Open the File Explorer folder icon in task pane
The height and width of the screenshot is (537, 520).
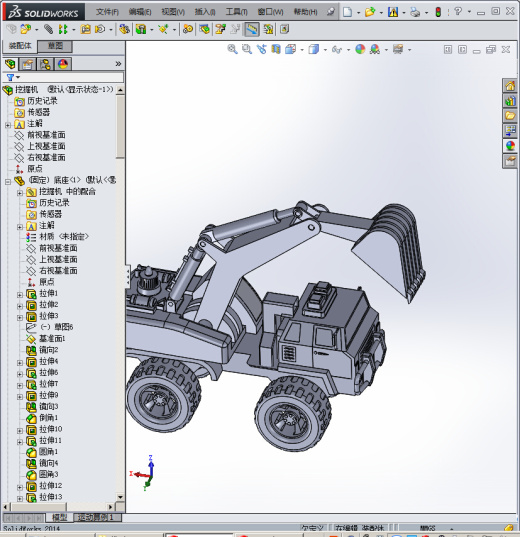(510, 115)
